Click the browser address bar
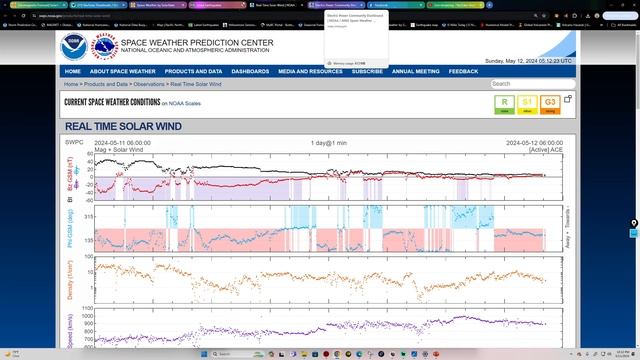Viewport: 640px width, 360px height. (x=282, y=16)
